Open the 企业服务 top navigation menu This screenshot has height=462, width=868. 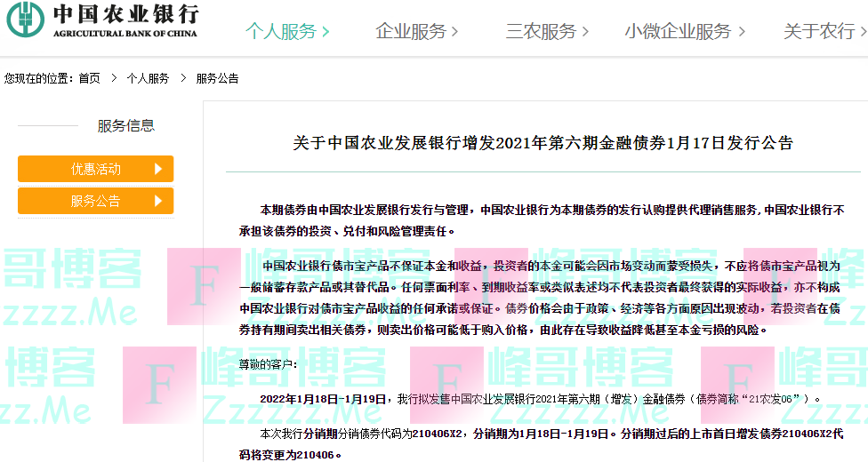(x=411, y=32)
